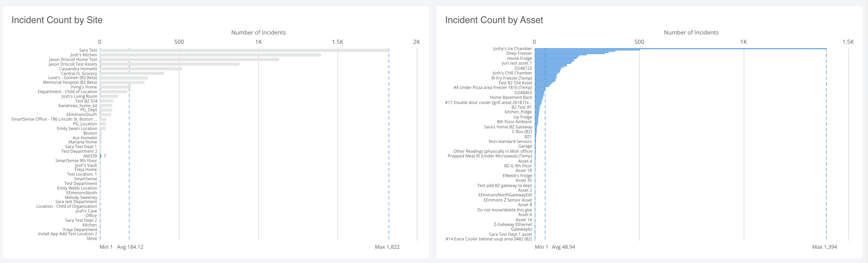Click the Love's - Goshen (B2 Beta) bar
Viewport: 868px width, 263px height.
tap(124, 78)
